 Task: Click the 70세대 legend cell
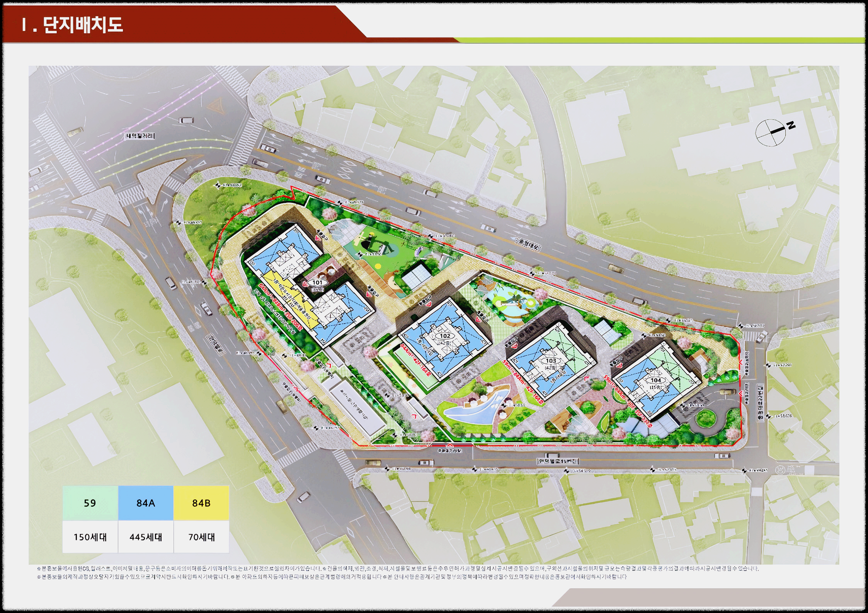point(201,537)
